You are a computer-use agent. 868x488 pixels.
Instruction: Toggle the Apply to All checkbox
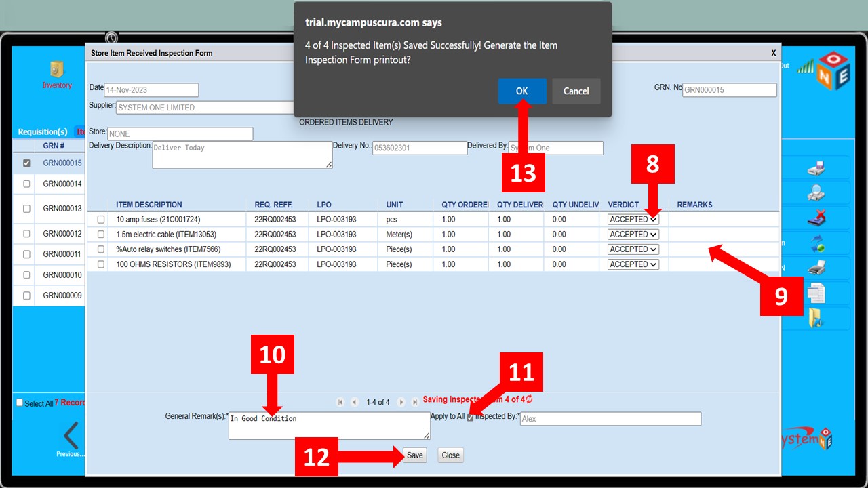470,418
